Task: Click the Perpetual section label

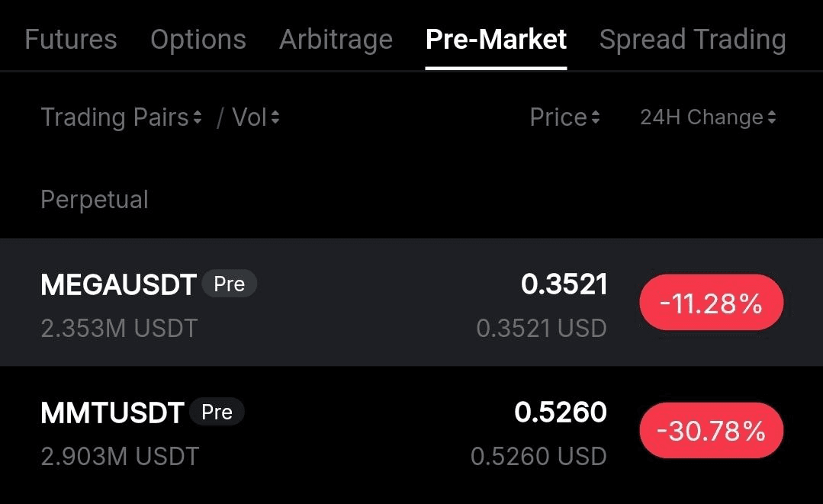Action: click(94, 199)
